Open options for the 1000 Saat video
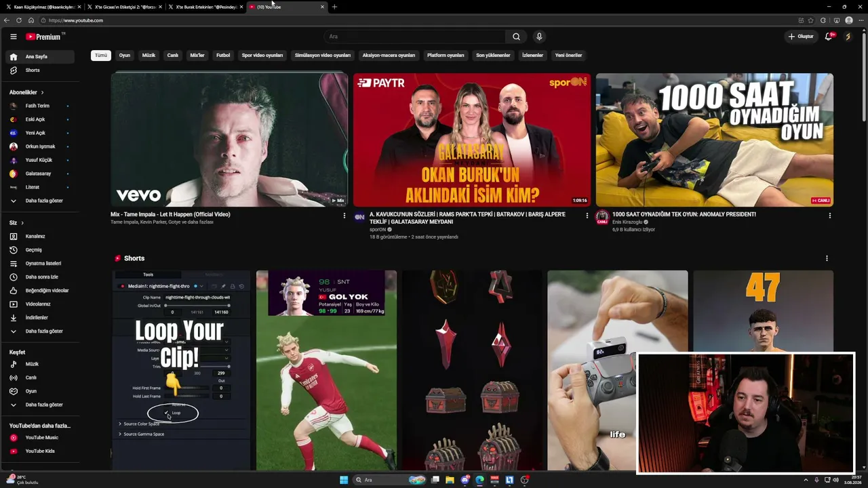 [x=829, y=216]
